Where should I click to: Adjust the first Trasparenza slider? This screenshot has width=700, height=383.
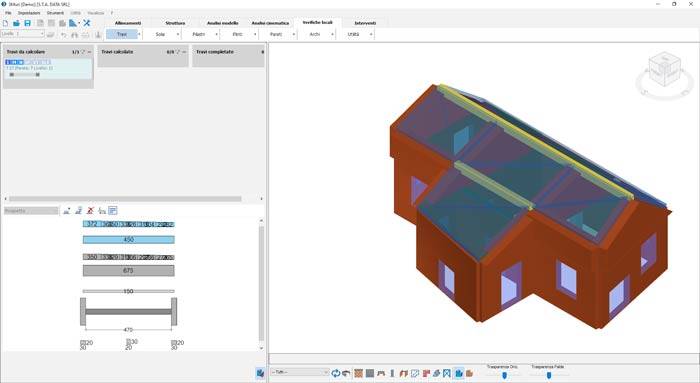point(504,375)
